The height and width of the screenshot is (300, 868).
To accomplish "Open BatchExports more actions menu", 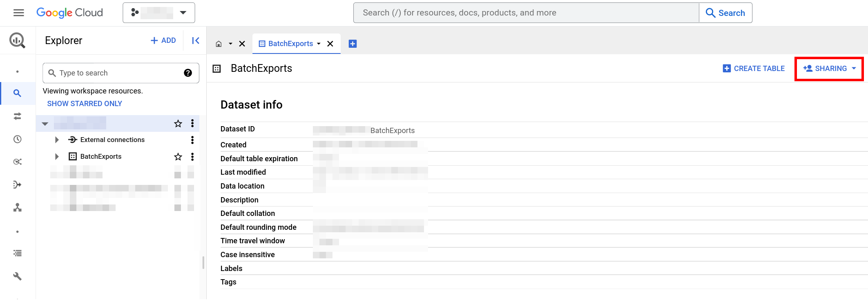I will point(192,157).
